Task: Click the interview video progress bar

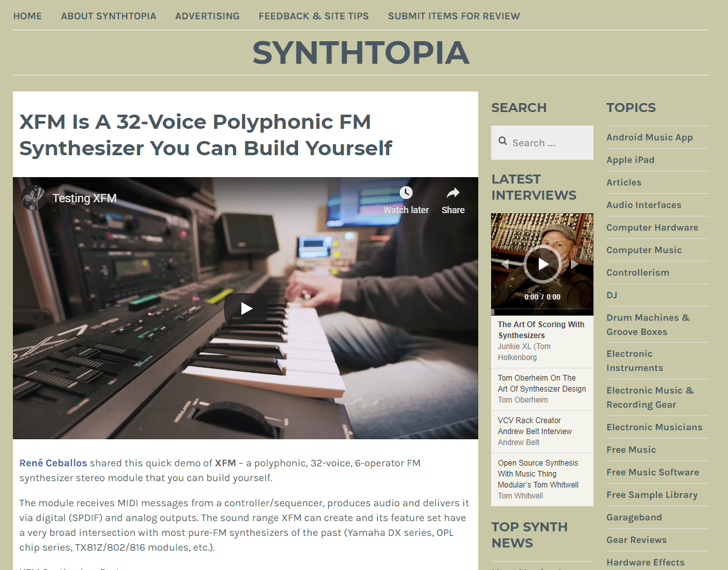Action: click(x=542, y=312)
